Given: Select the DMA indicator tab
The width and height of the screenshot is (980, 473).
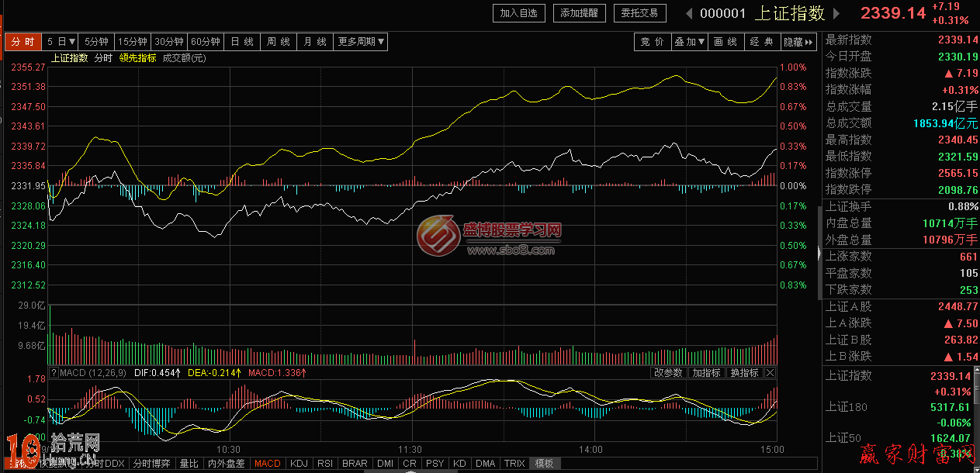Looking at the screenshot, I should pyautogui.click(x=486, y=464).
